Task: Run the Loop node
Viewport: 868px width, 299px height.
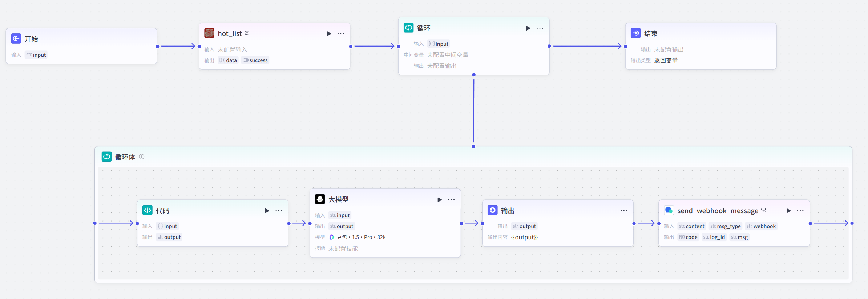Action: coord(528,28)
